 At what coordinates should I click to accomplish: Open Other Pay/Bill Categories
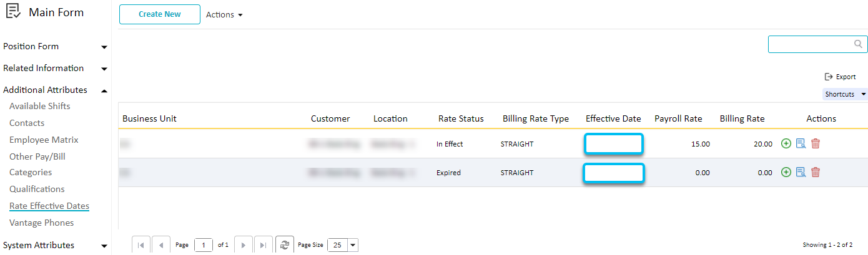click(37, 164)
